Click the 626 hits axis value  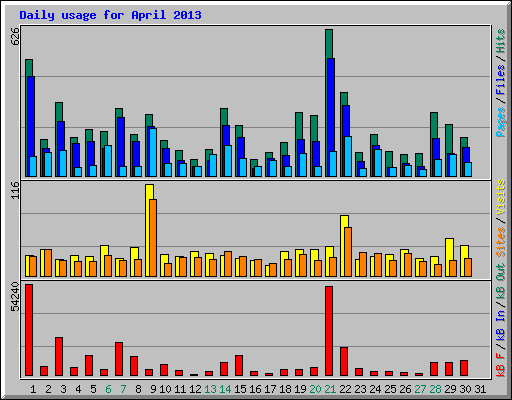click(15, 36)
